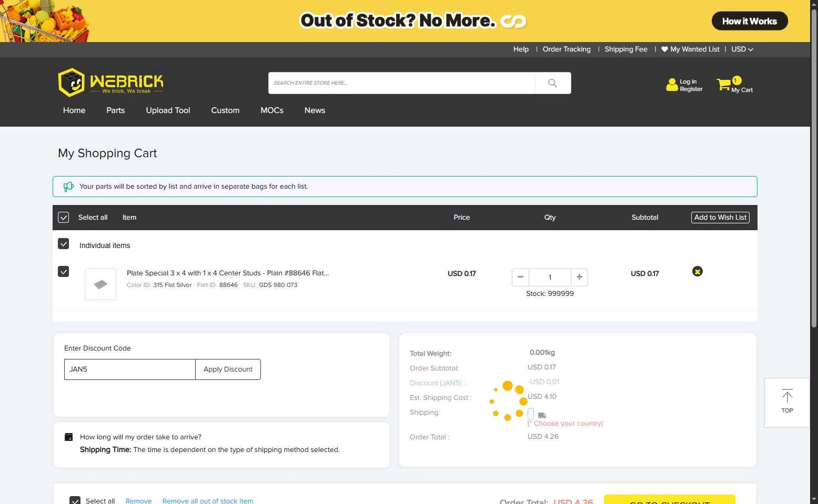This screenshot has height=504, width=818.
Task: Open the Custom menu item
Action: [225, 110]
